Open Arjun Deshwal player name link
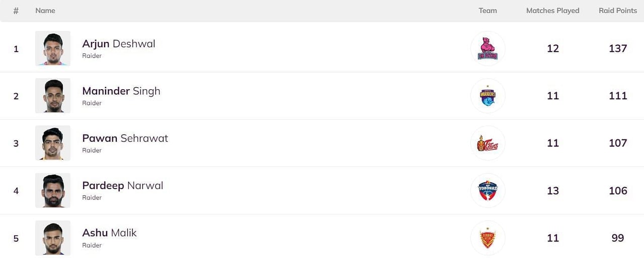The width and height of the screenshot is (644, 259). (119, 44)
